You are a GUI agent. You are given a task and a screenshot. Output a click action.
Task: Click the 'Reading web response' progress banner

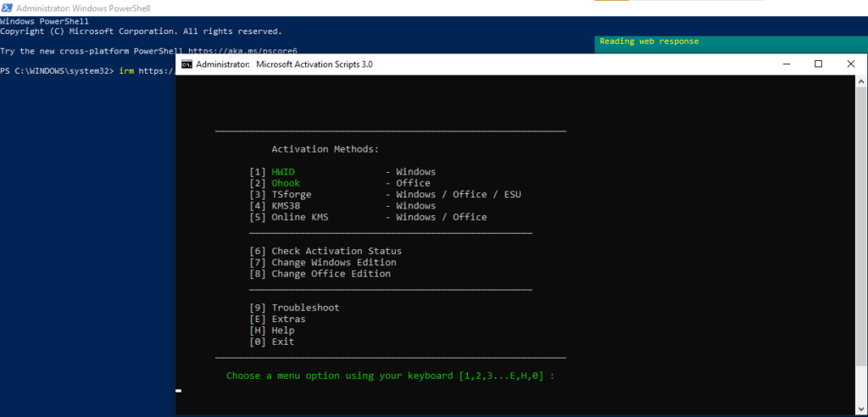pos(732,44)
